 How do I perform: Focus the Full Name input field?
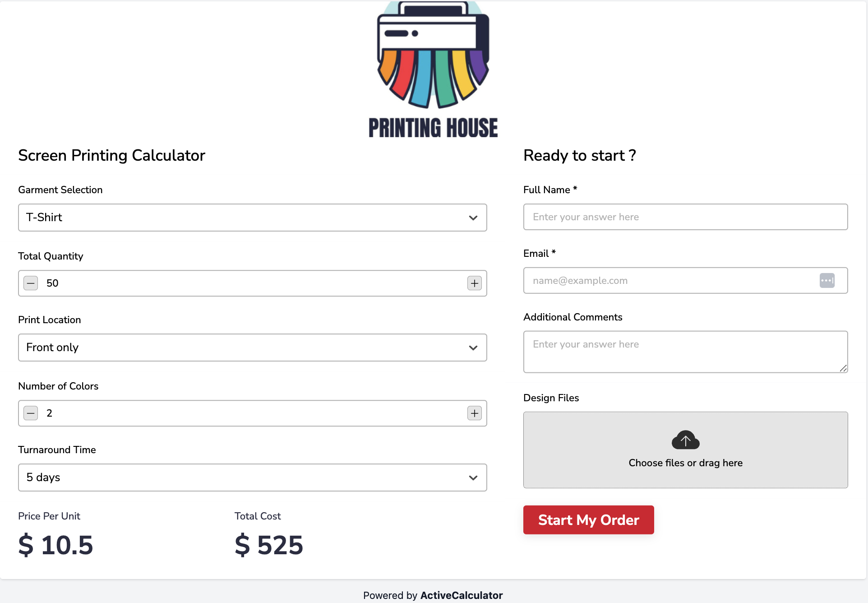coord(685,217)
